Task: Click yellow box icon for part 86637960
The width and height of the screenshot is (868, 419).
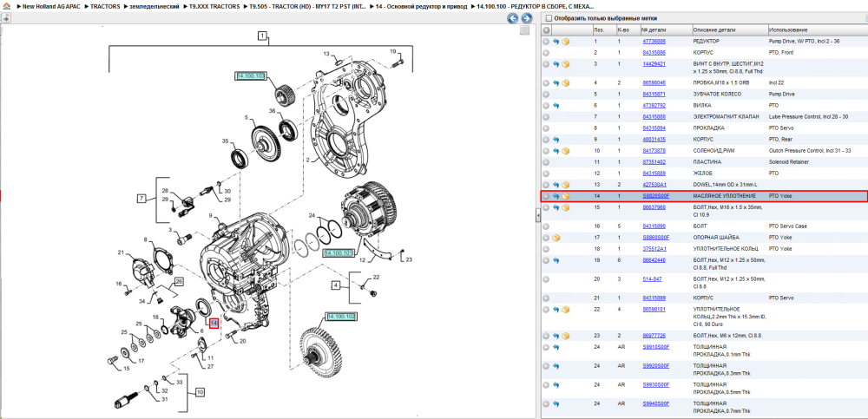Action: pyautogui.click(x=566, y=207)
